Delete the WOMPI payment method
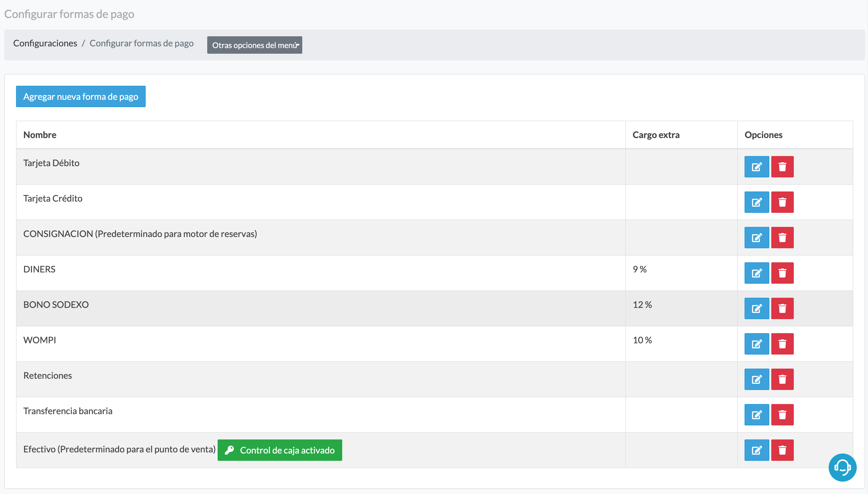This screenshot has width=868, height=494. click(x=782, y=344)
